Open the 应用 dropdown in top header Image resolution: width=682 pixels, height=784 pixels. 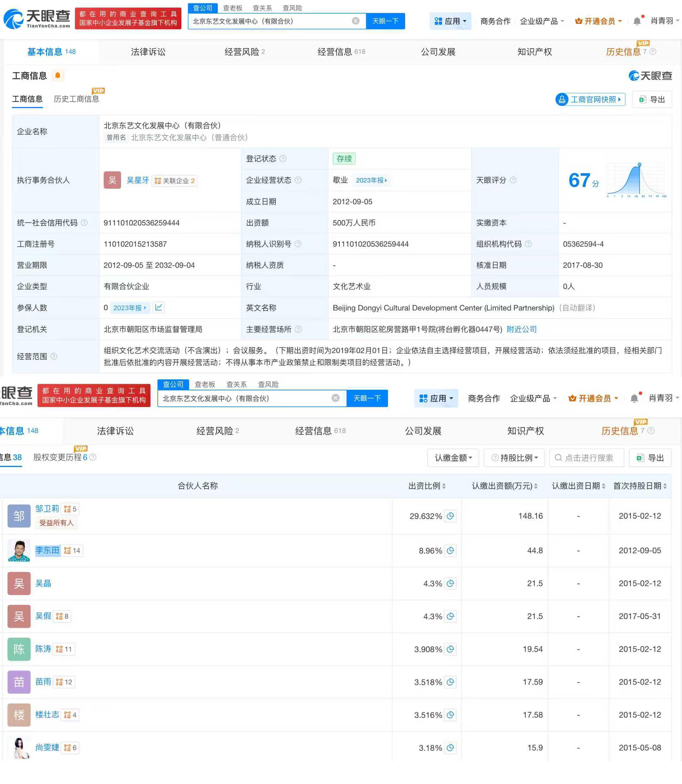coord(450,21)
